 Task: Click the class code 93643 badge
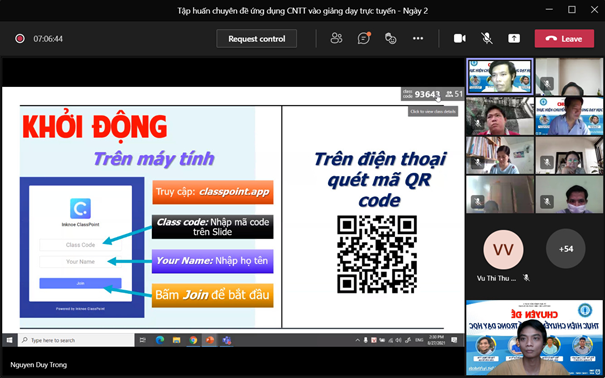pyautogui.click(x=421, y=94)
